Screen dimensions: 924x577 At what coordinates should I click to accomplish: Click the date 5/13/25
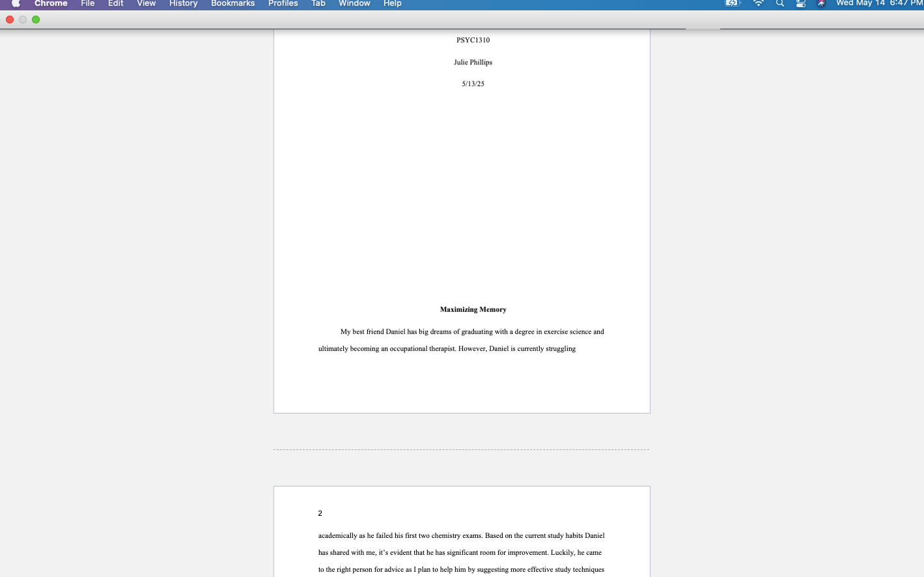[x=473, y=84]
